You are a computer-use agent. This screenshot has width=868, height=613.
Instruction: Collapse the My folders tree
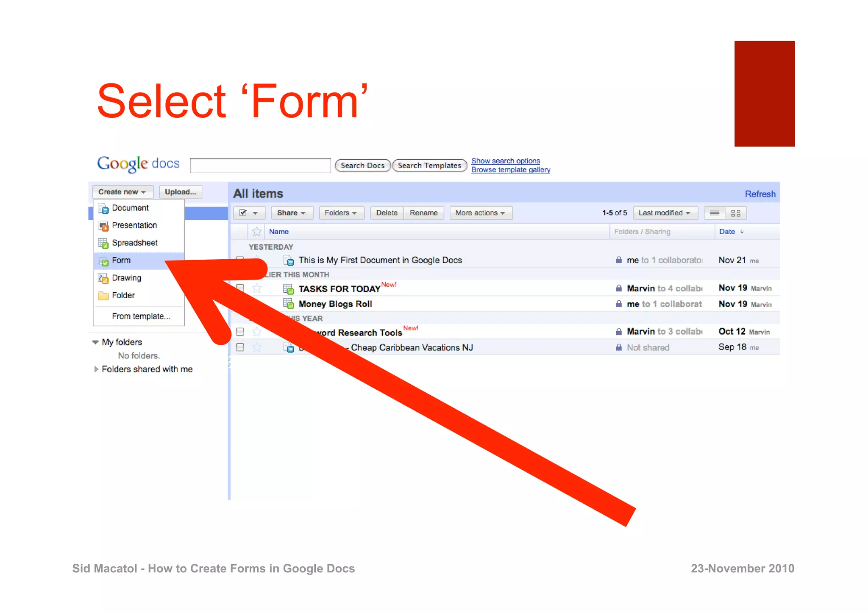(x=95, y=342)
